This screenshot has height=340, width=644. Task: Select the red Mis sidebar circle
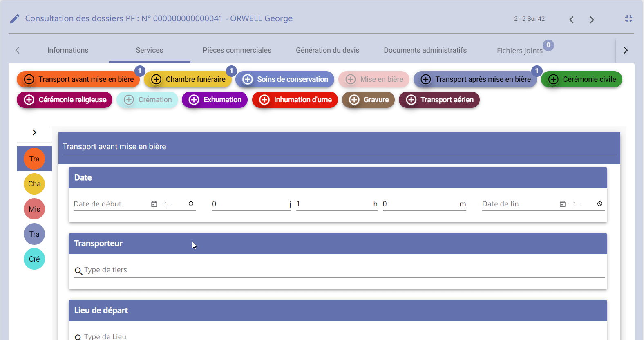click(x=34, y=209)
